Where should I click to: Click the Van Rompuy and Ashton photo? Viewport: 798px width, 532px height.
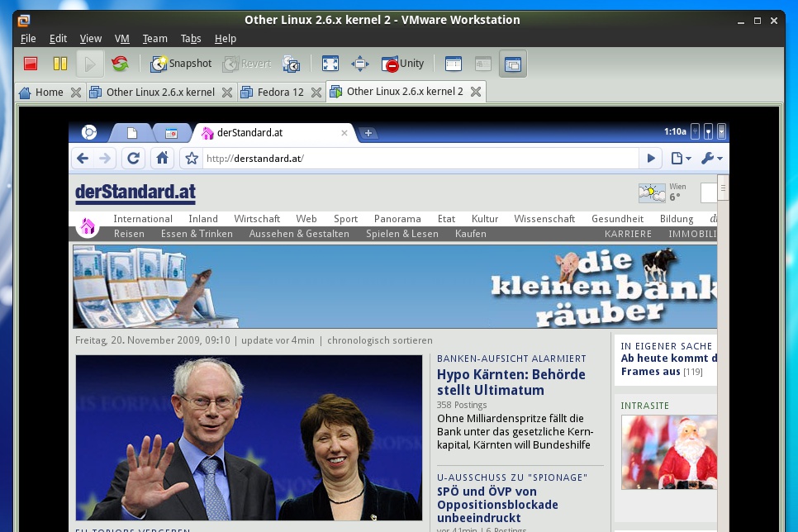coord(249,438)
